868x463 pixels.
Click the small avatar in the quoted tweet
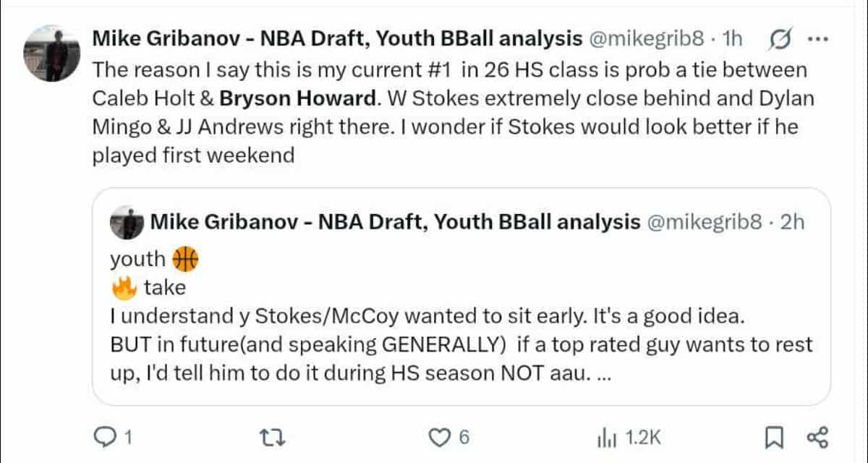127,222
